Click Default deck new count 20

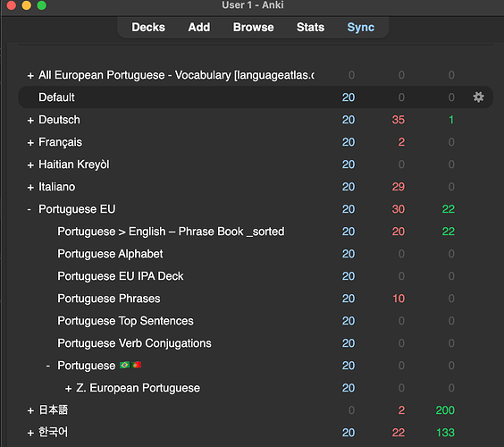click(x=349, y=97)
